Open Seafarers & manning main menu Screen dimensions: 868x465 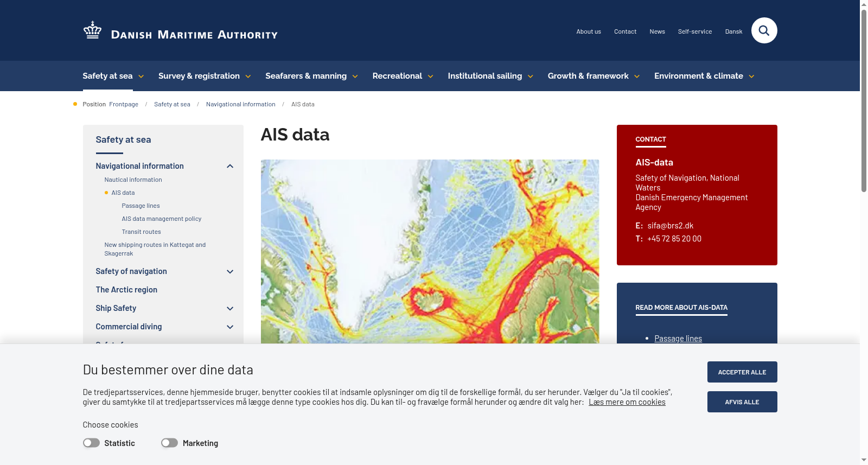click(306, 76)
